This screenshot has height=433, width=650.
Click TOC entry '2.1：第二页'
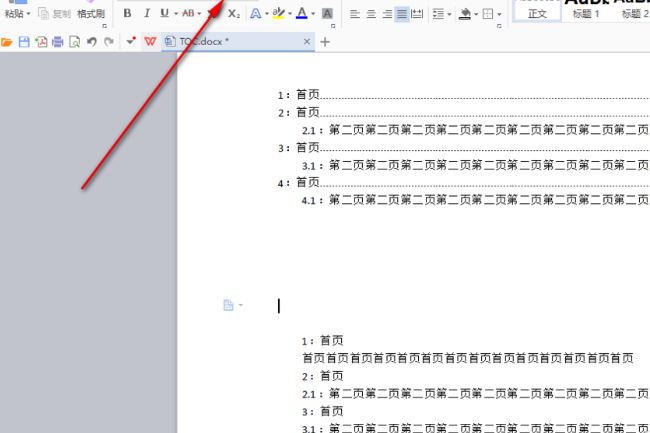click(475, 130)
